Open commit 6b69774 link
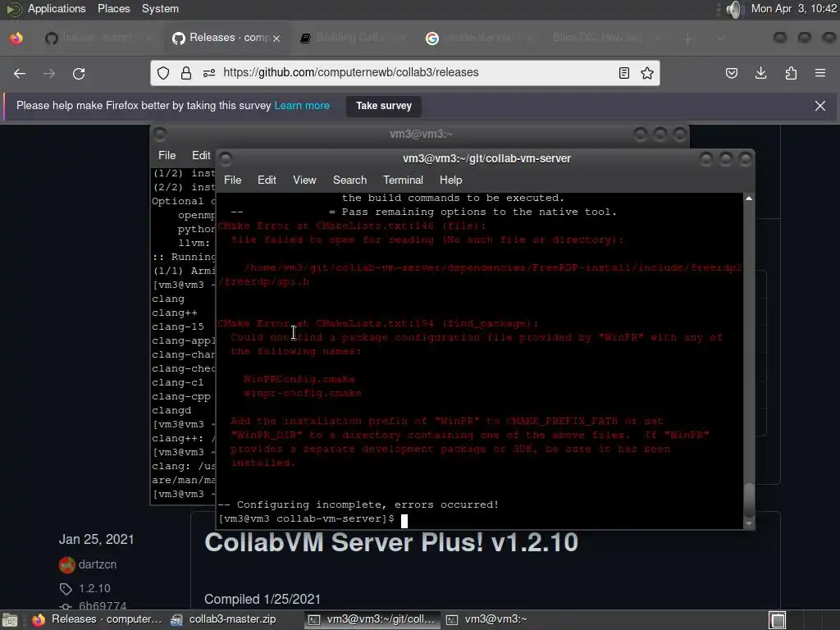 [103, 605]
